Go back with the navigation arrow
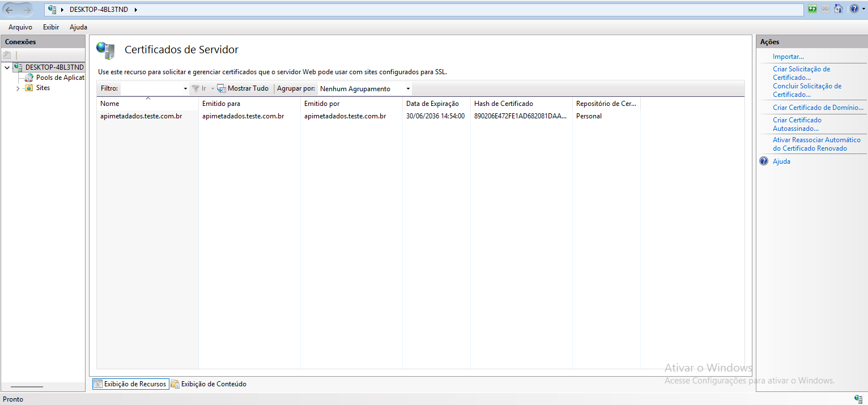This screenshot has height=405, width=868. (10, 10)
